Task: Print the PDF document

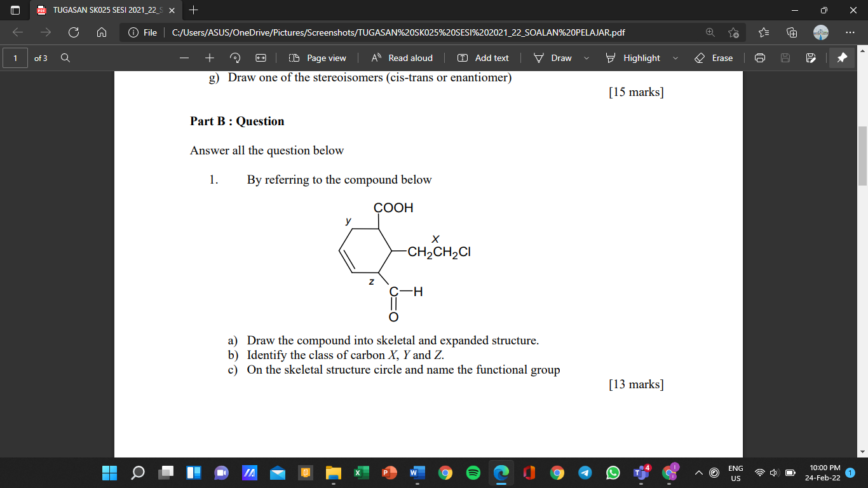Action: (760, 58)
